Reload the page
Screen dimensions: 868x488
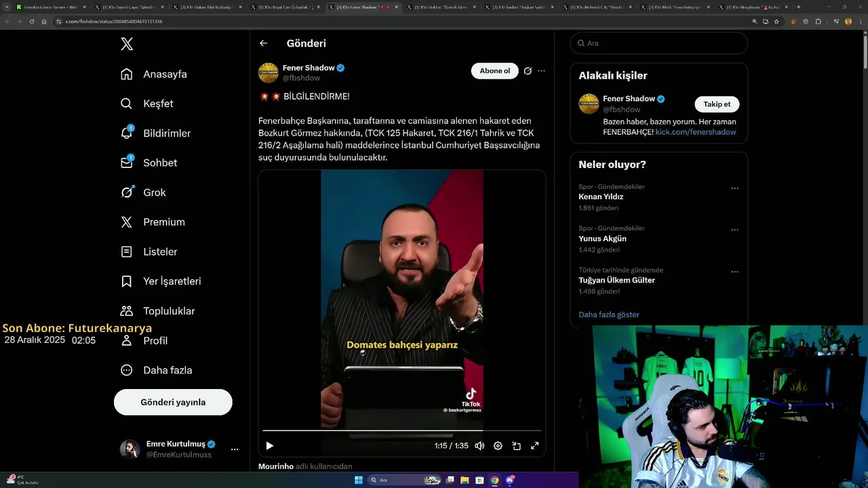click(31, 21)
